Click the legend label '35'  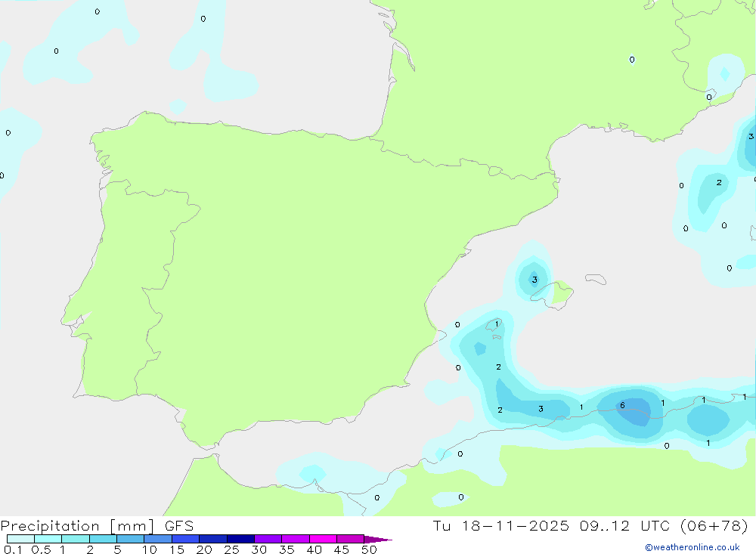pyautogui.click(x=287, y=549)
